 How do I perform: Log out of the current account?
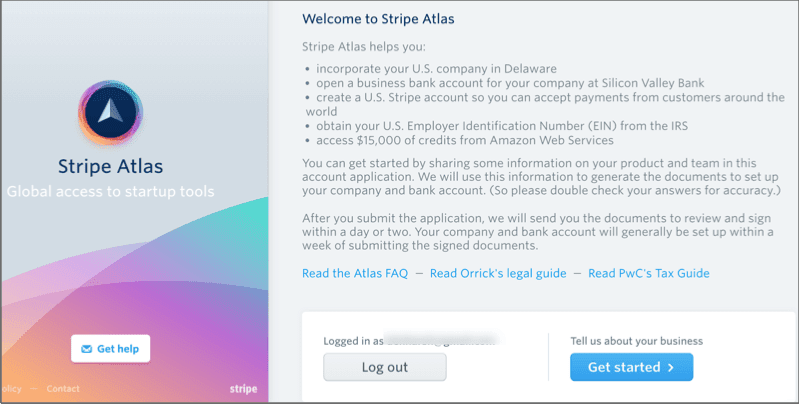tap(385, 367)
